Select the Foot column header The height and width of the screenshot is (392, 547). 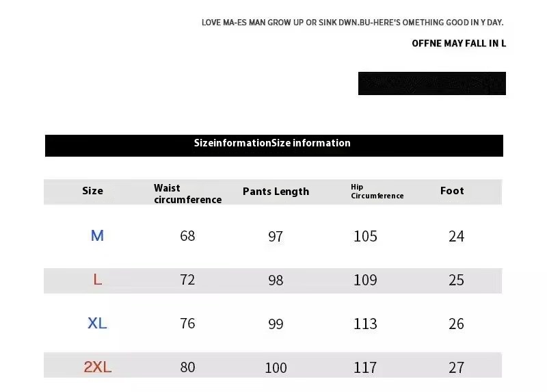[x=452, y=191]
